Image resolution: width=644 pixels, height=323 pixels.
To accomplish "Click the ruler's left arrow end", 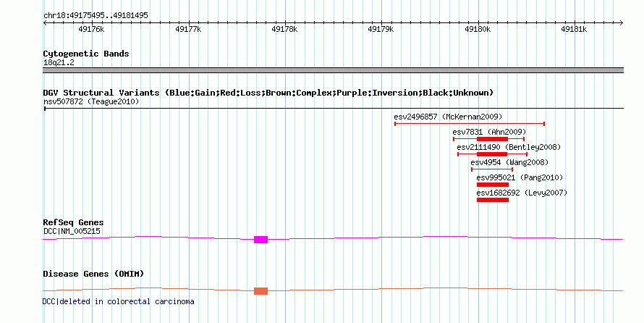I will click(x=45, y=23).
